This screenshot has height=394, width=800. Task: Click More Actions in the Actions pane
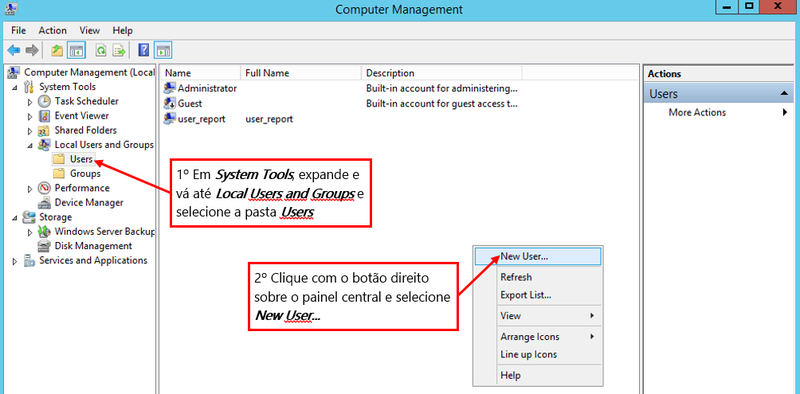pyautogui.click(x=697, y=113)
